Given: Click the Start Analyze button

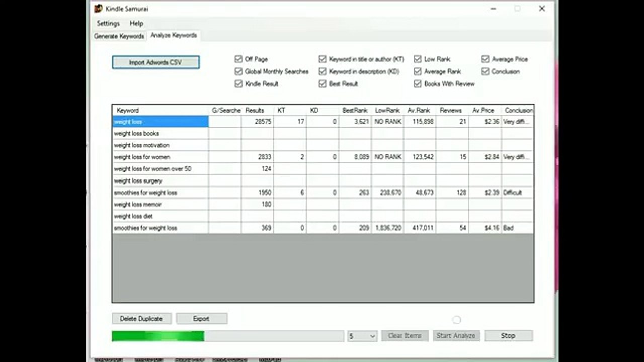Looking at the screenshot, I should point(456,336).
